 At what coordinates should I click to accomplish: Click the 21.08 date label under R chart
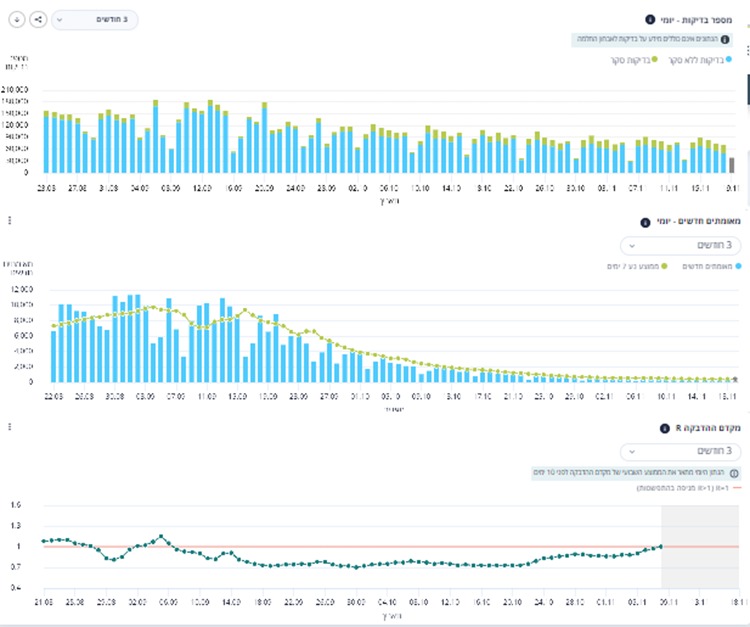click(44, 602)
